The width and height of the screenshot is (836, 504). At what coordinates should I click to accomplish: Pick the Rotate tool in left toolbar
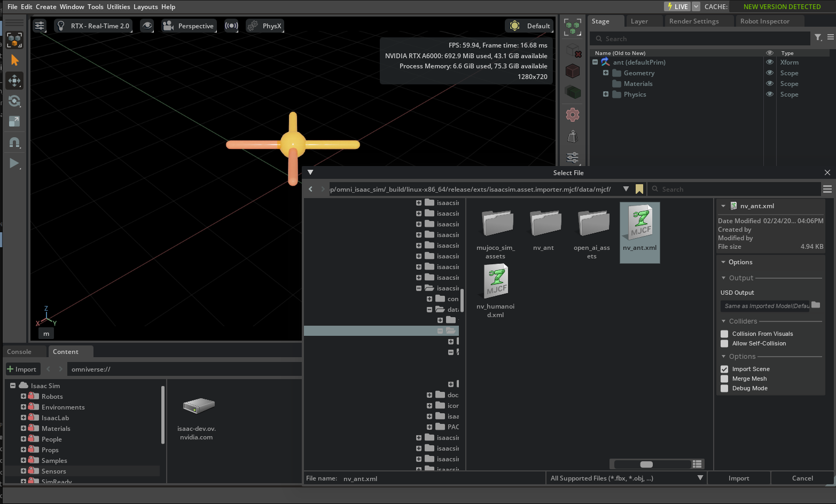[x=14, y=101]
